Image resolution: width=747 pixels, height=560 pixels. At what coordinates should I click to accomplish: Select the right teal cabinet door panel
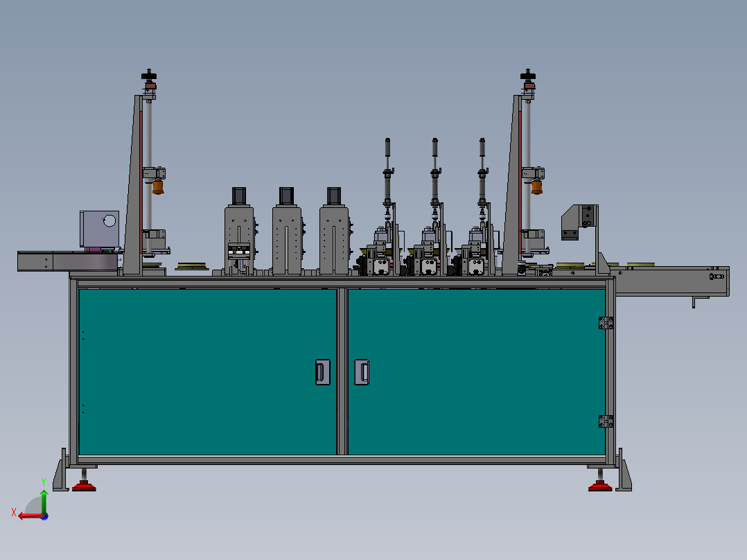pyautogui.click(x=477, y=371)
